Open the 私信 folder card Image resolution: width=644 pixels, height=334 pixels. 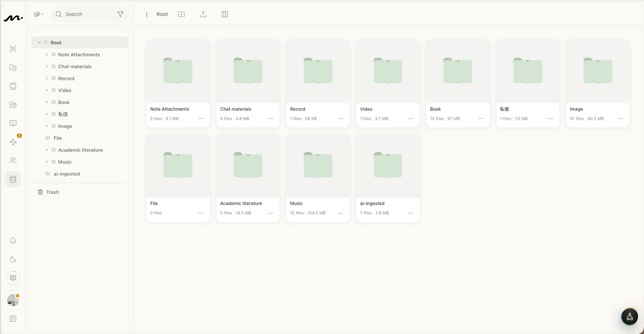pos(528,83)
